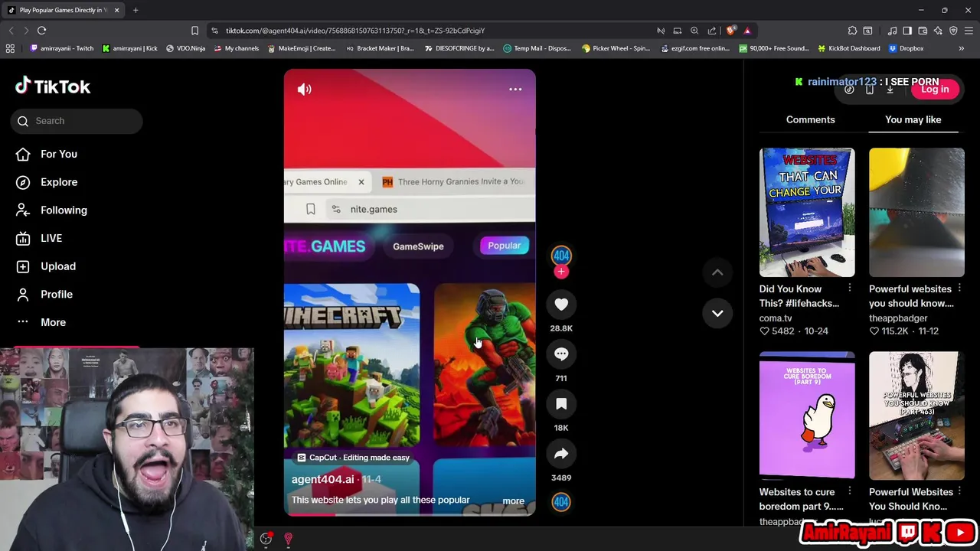
Task: Click the Get Coins icon beside Log in
Action: pos(849,90)
